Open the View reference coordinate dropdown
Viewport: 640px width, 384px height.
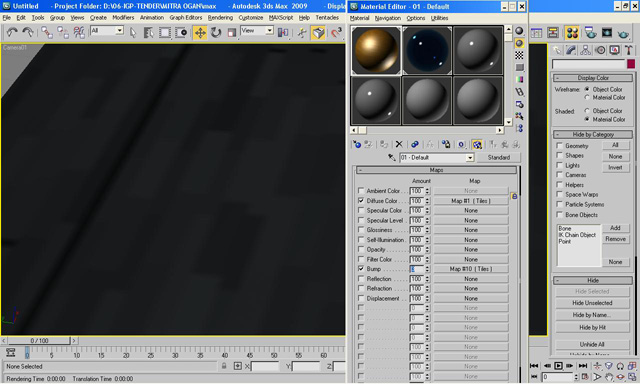(x=269, y=31)
